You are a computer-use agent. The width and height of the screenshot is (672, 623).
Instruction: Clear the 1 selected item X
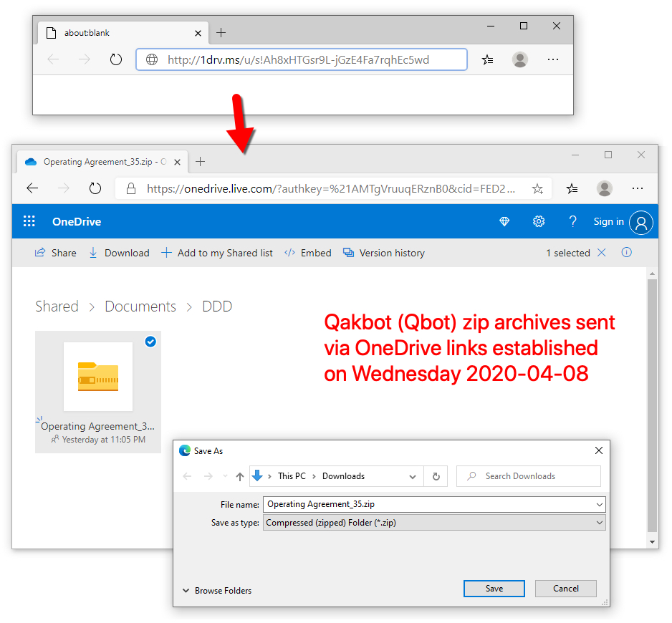(x=602, y=253)
